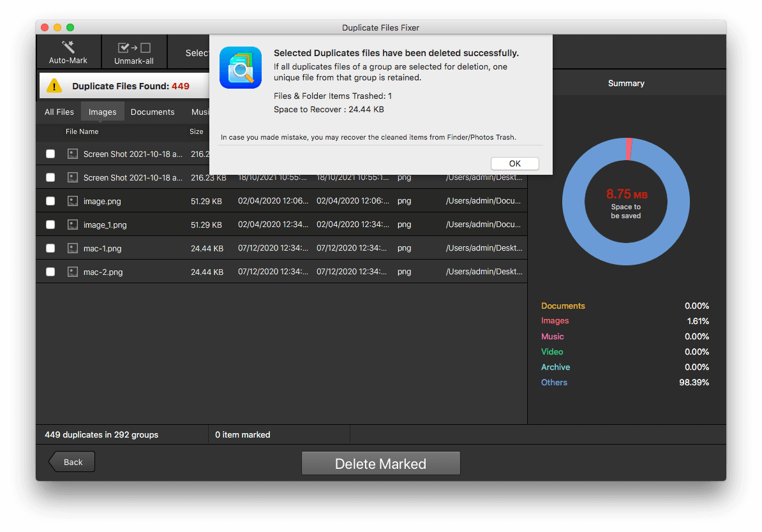Click the Delete Marked button
Screen dimensions: 762x532
click(380, 464)
